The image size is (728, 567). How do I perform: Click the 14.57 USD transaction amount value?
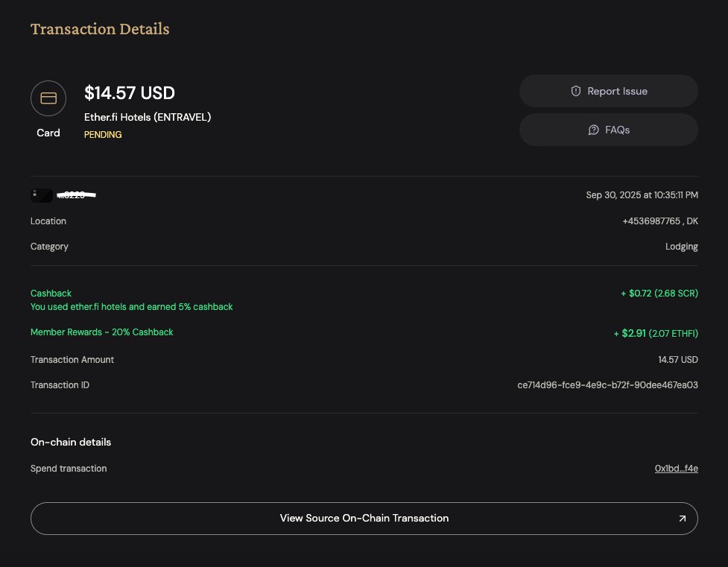click(678, 359)
